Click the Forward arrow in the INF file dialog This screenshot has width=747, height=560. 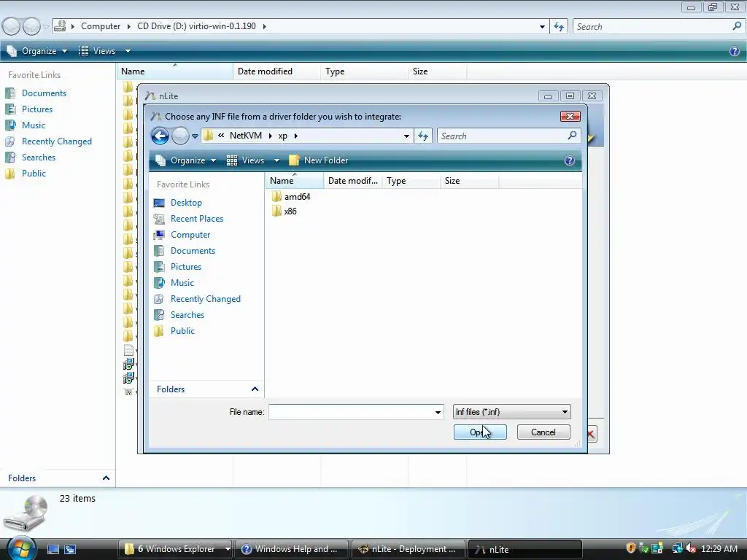[x=180, y=136]
